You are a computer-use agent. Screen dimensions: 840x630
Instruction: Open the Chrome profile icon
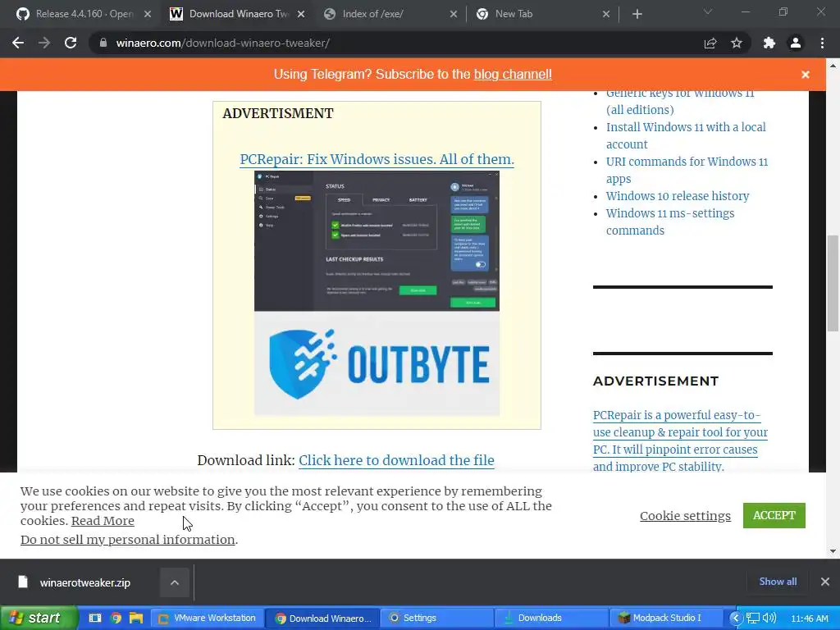[x=796, y=43]
